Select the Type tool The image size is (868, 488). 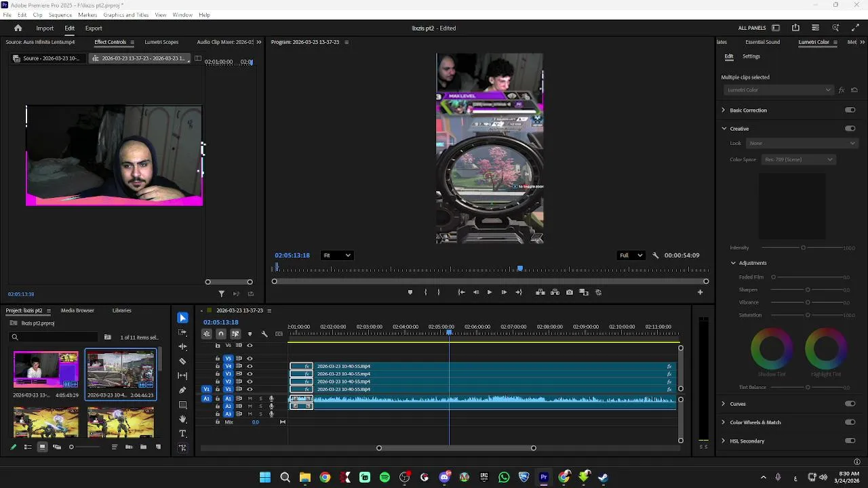pos(182,433)
